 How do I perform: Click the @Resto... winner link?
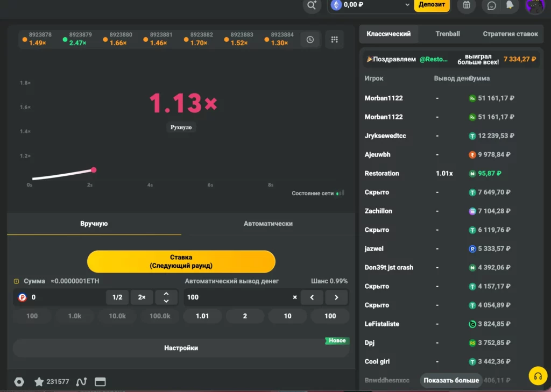point(434,59)
